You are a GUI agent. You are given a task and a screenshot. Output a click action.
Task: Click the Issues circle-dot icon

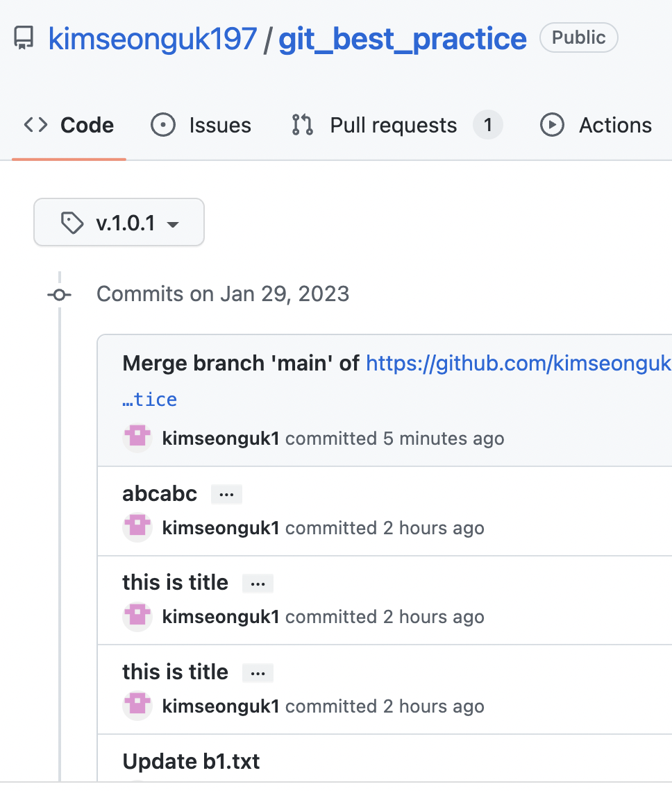[163, 125]
